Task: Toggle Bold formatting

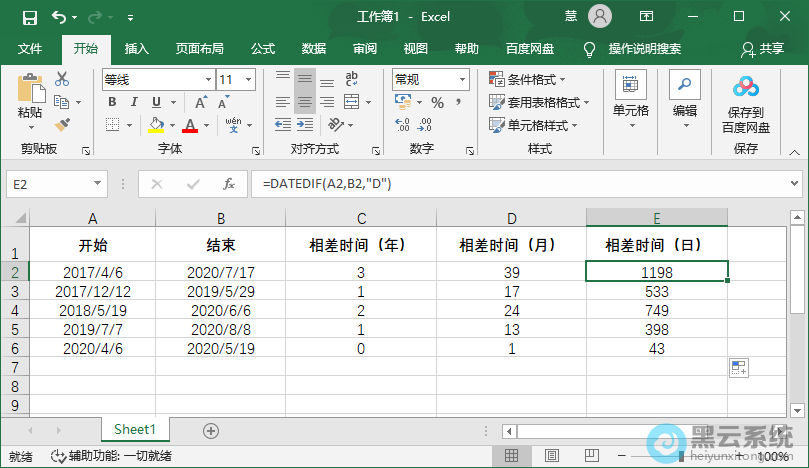Action: [113, 102]
